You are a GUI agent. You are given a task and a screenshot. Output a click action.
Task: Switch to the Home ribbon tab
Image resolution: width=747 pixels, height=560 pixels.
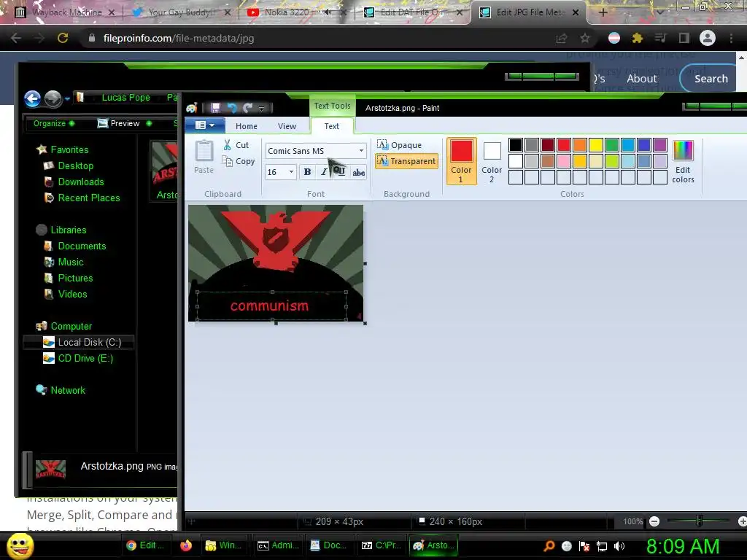tap(247, 126)
